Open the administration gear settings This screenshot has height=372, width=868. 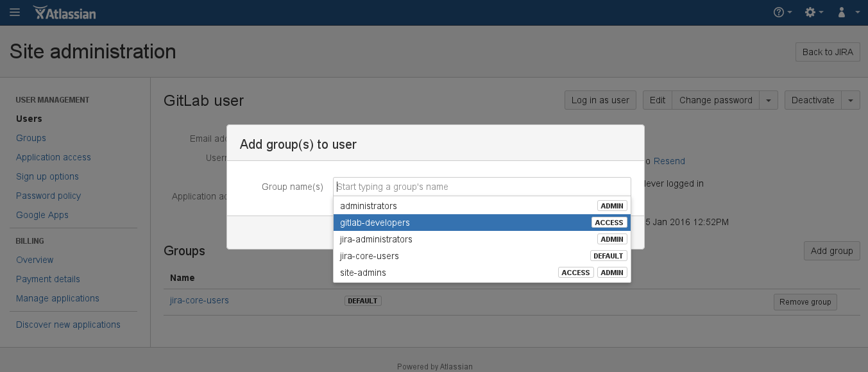click(810, 12)
